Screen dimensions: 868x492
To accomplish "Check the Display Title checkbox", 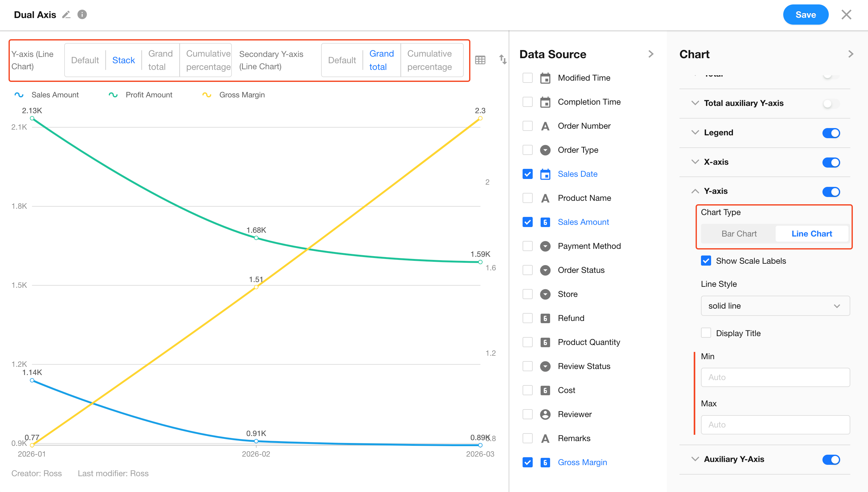I will coord(706,333).
